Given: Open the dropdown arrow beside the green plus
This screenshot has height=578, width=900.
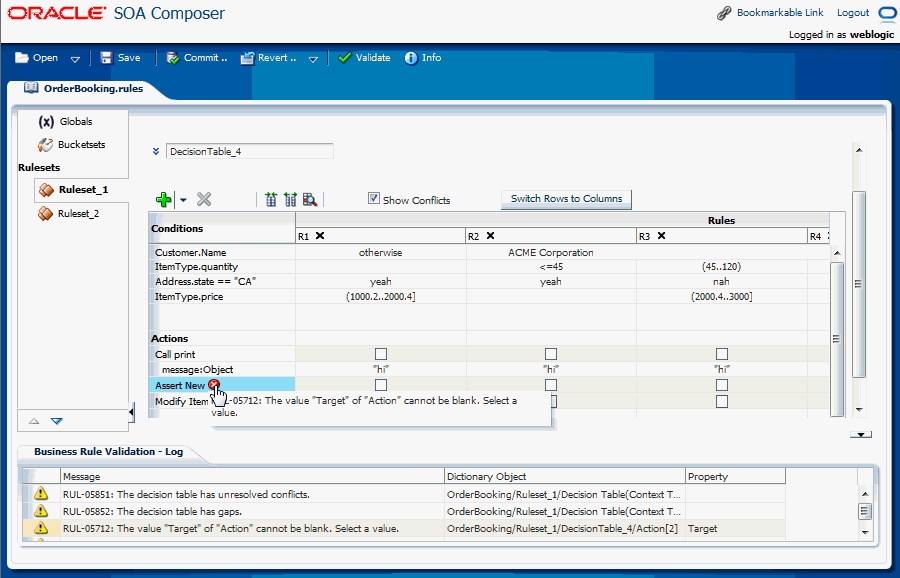Looking at the screenshot, I should pos(183,200).
